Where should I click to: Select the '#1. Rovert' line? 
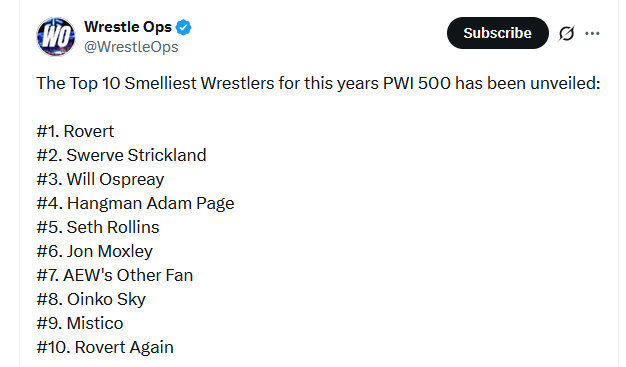(x=75, y=131)
